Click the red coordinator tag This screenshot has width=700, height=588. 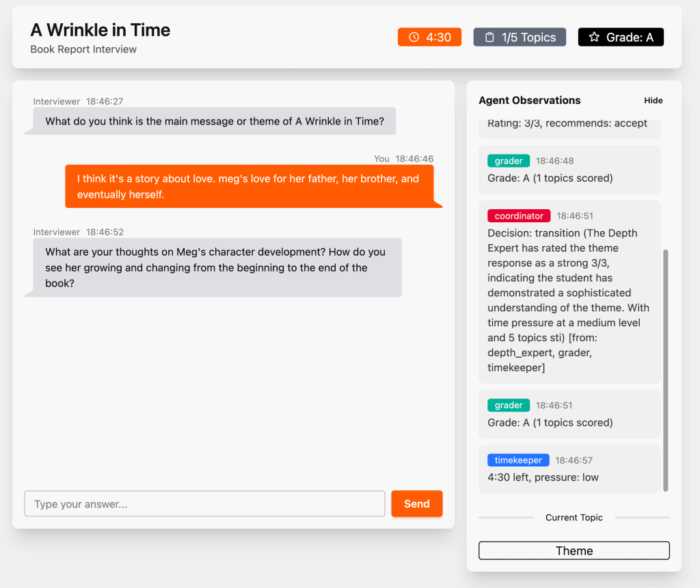coord(519,216)
